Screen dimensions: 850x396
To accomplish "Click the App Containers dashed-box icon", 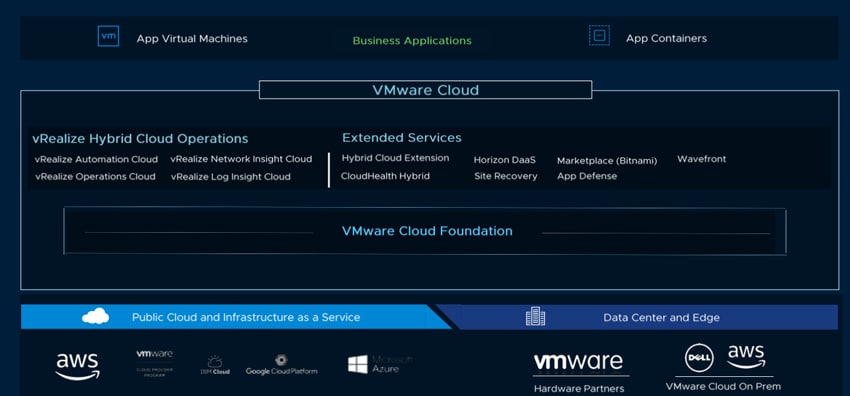I will (599, 36).
